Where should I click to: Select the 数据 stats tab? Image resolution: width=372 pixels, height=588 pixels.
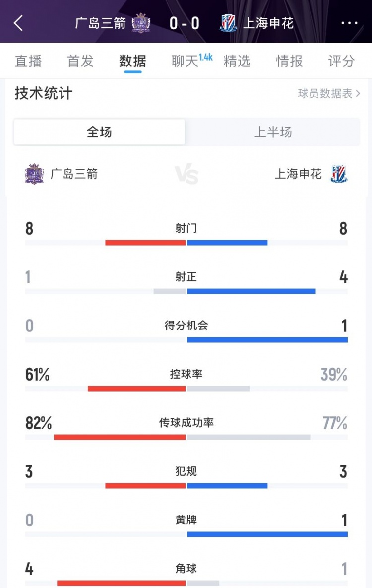132,61
